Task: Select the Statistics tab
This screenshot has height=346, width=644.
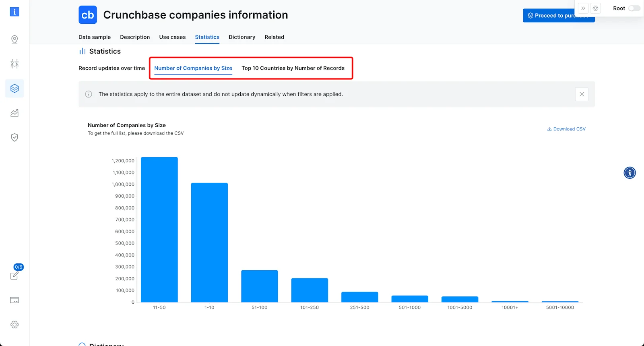Action: (207, 37)
